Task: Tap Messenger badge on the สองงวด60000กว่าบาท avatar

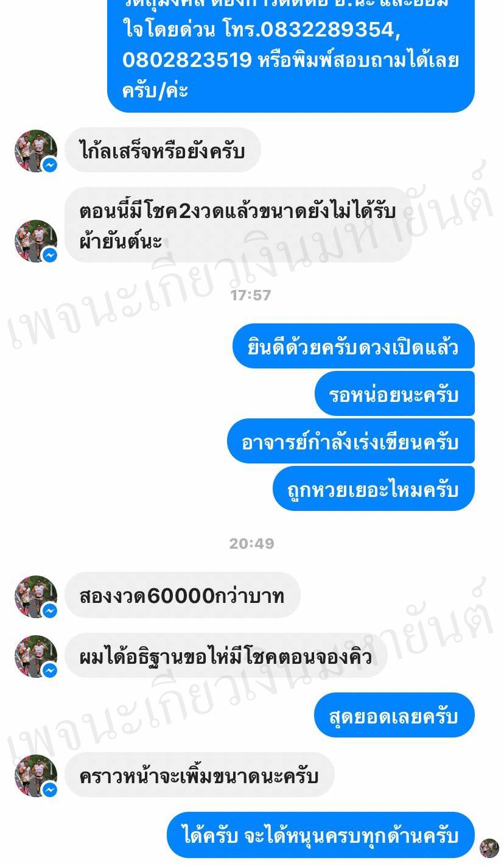Action: click(50, 610)
